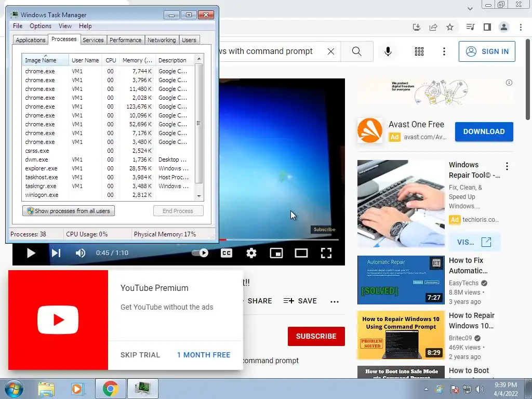The height and width of the screenshot is (399, 532).
Task: Open Chrome's three-dot menu
Action: click(x=521, y=27)
